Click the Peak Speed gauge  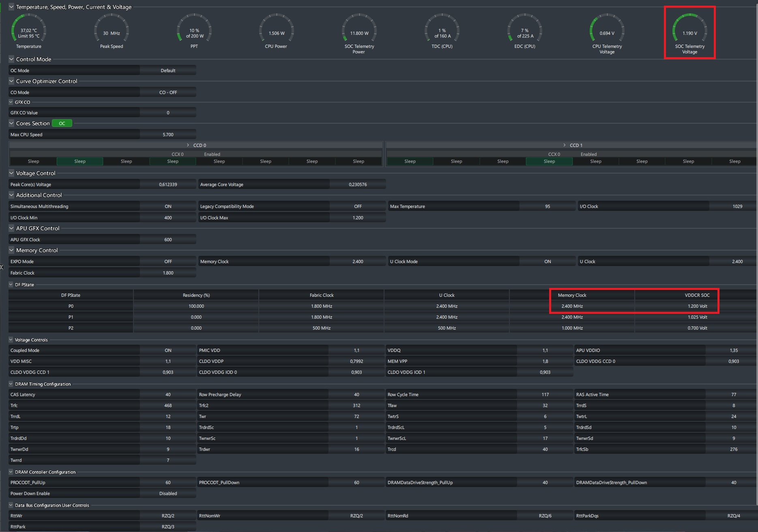pos(112,31)
